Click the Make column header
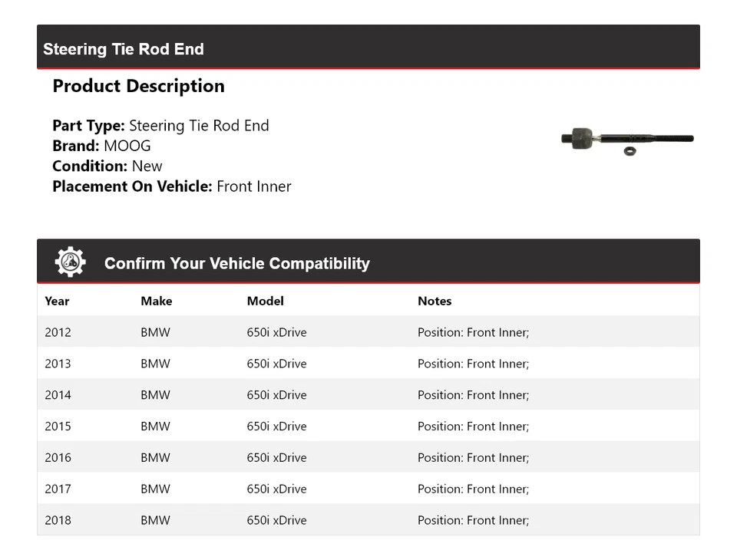This screenshot has height=560, width=737. click(x=156, y=301)
